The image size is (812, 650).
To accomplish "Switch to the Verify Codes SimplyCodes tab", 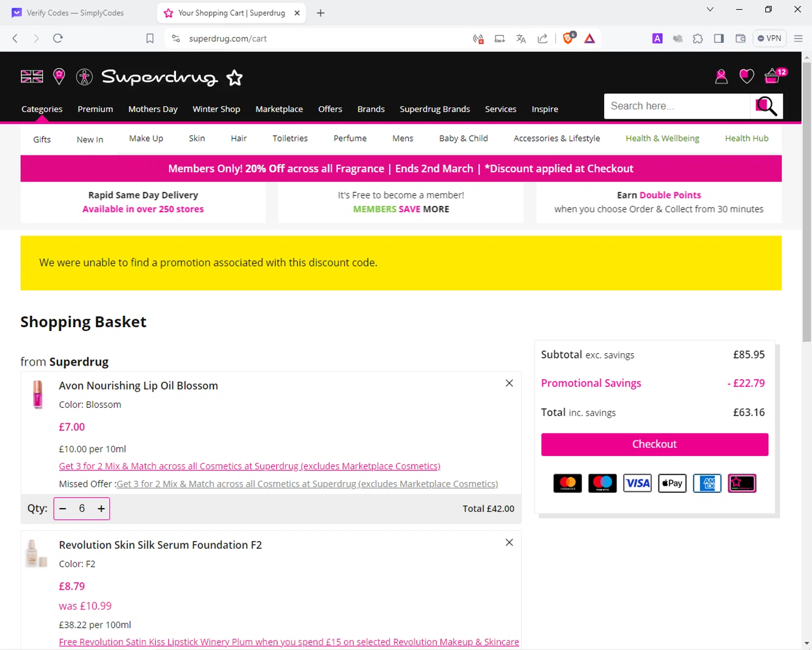I will [75, 13].
